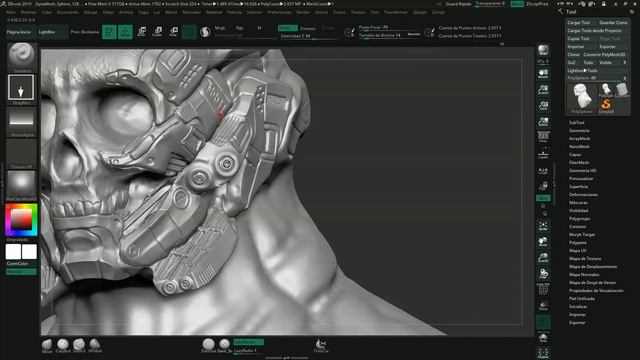640x360 pixels.
Task: Activate the Draw mode button
Action: click(x=125, y=32)
